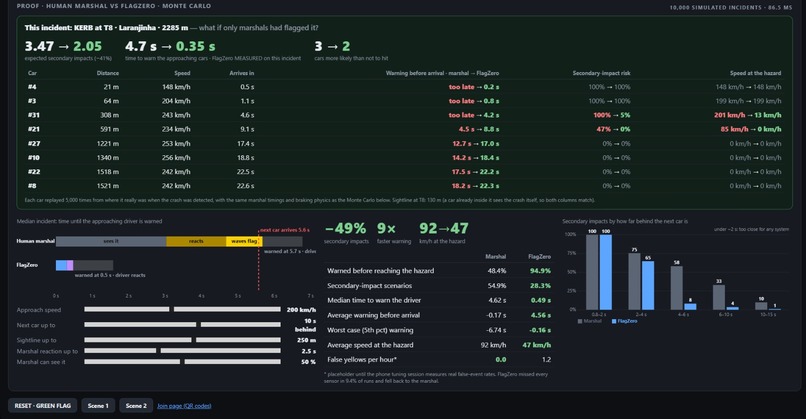Click the 'Speed at the hazard' column header
The image size is (806, 419).
(756, 73)
